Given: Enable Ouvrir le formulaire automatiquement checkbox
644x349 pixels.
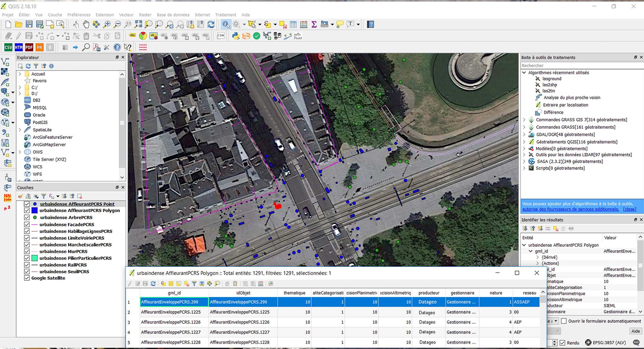Looking at the screenshot, I should (x=564, y=321).
